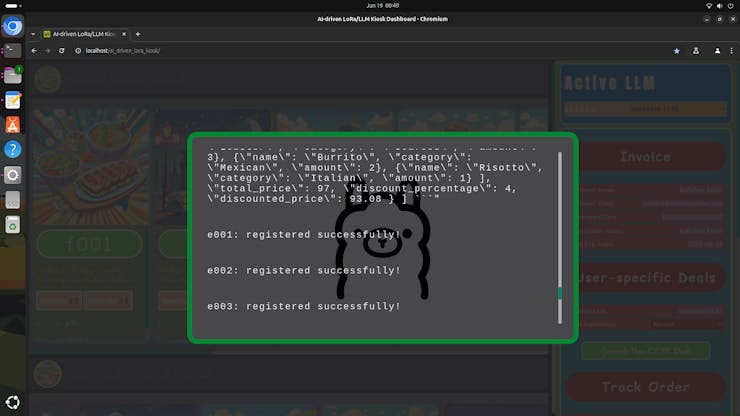740x416 pixels.
Task: Open the Chrome Labs flask icon
Action: [x=696, y=51]
